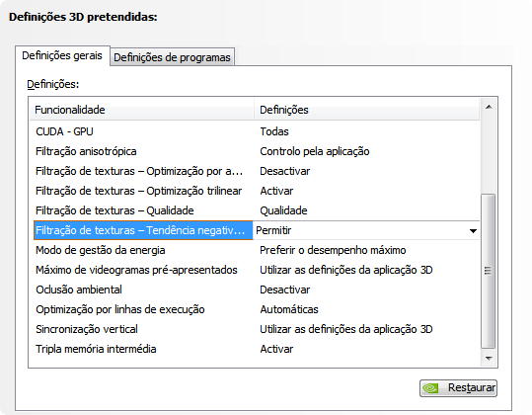Open the Permitir dropdown arrow
Image resolution: width=532 pixels, height=415 pixels.
coord(473,231)
